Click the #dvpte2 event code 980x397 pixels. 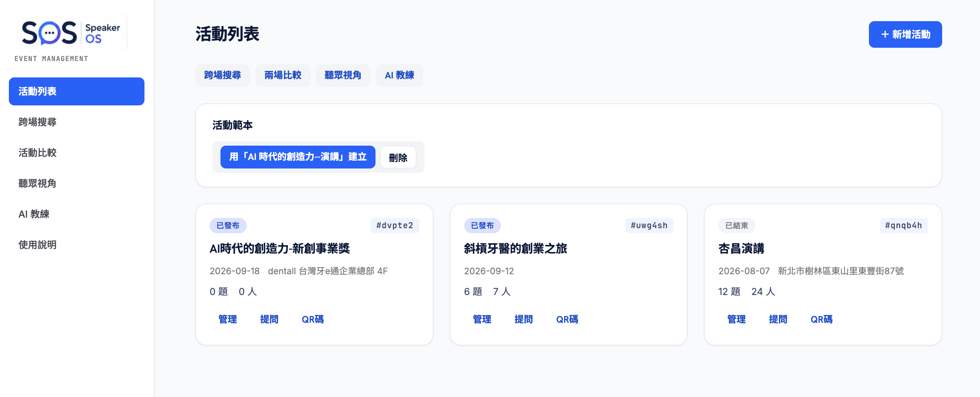(395, 225)
